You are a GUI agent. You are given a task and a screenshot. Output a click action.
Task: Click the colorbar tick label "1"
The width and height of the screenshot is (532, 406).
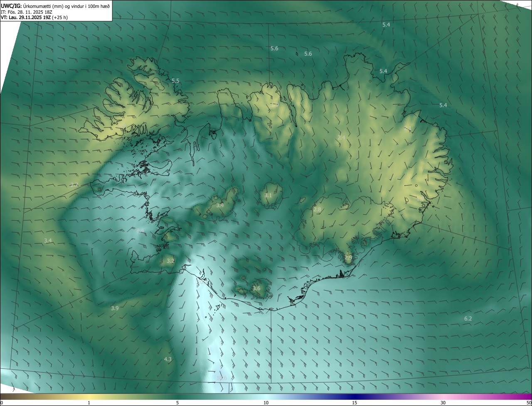(89, 403)
